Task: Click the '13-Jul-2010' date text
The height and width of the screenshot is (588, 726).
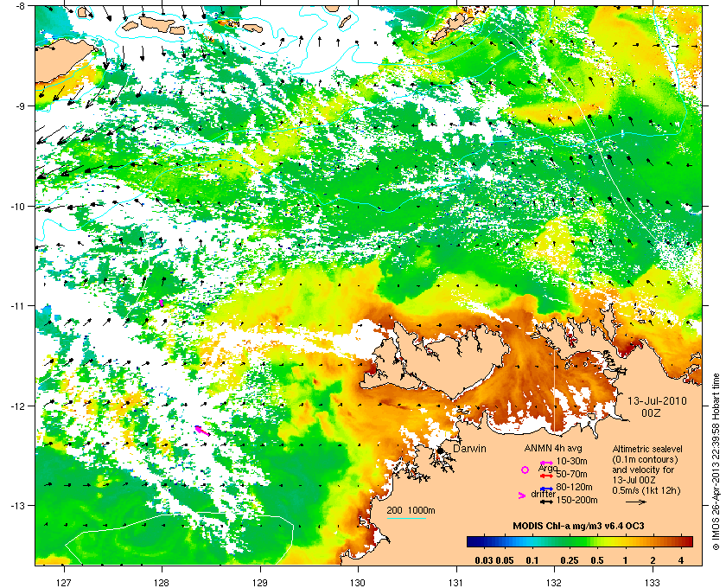Action: [657, 401]
